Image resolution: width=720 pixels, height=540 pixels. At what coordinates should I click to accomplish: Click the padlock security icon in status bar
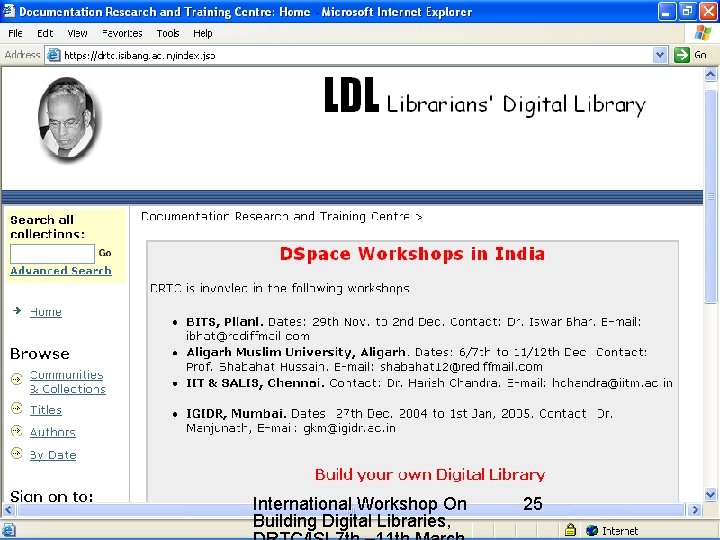570,530
